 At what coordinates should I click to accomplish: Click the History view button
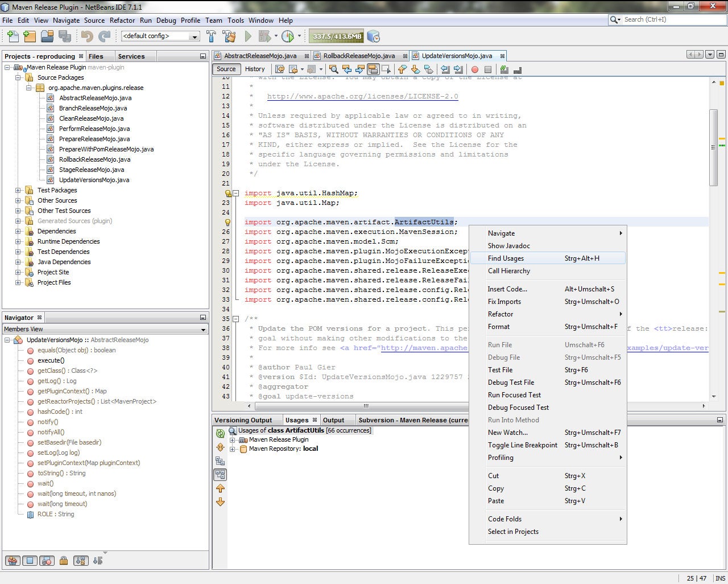click(255, 69)
